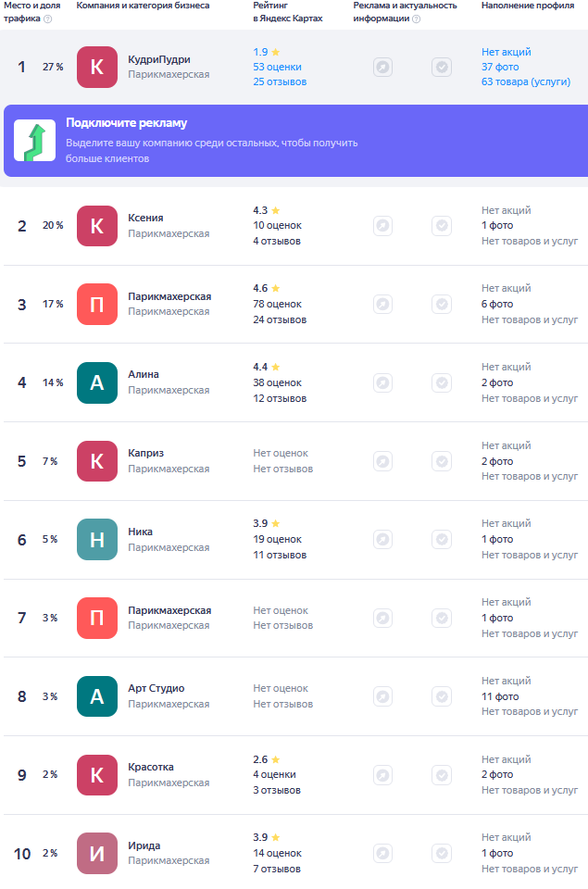The image size is (588, 889).
Task: Click the checkmark icon in Алина row
Action: click(x=442, y=382)
